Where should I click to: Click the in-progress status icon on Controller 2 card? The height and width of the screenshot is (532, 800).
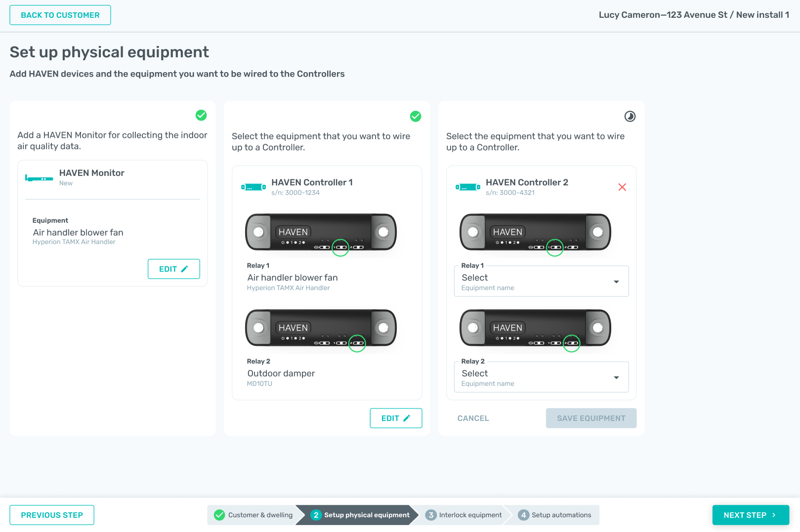point(630,116)
